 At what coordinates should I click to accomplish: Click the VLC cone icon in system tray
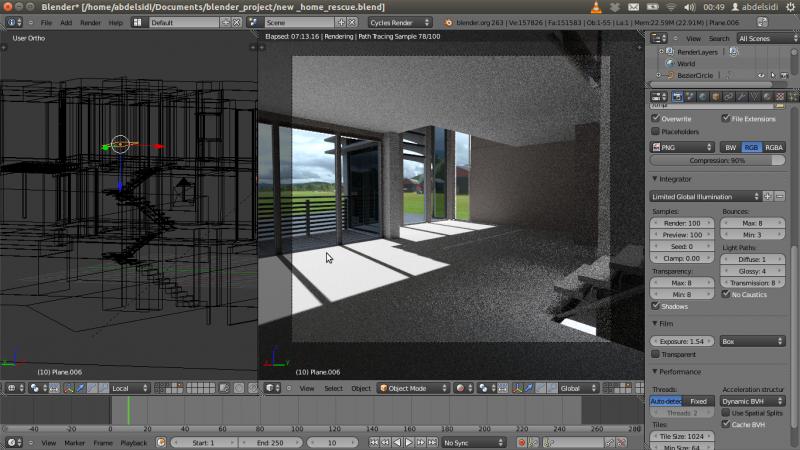596,7
